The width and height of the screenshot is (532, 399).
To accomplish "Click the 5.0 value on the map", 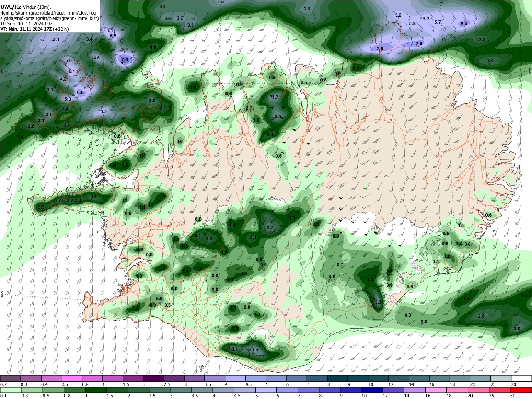I will pyautogui.click(x=69, y=61).
